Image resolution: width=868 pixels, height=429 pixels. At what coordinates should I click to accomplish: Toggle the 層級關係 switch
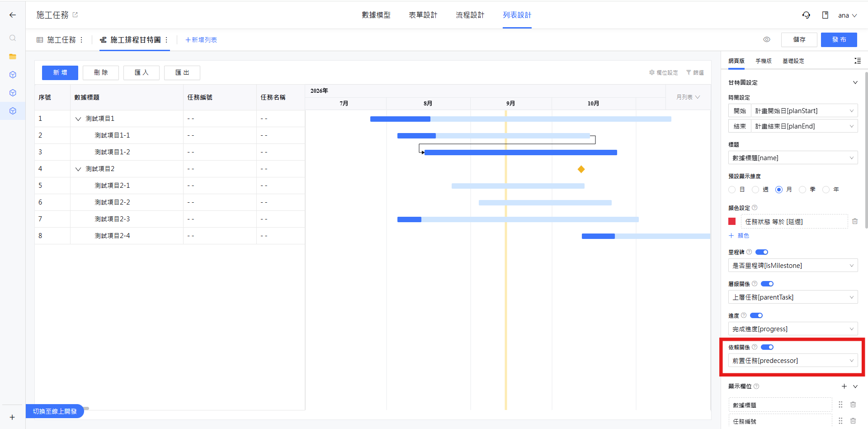click(767, 284)
